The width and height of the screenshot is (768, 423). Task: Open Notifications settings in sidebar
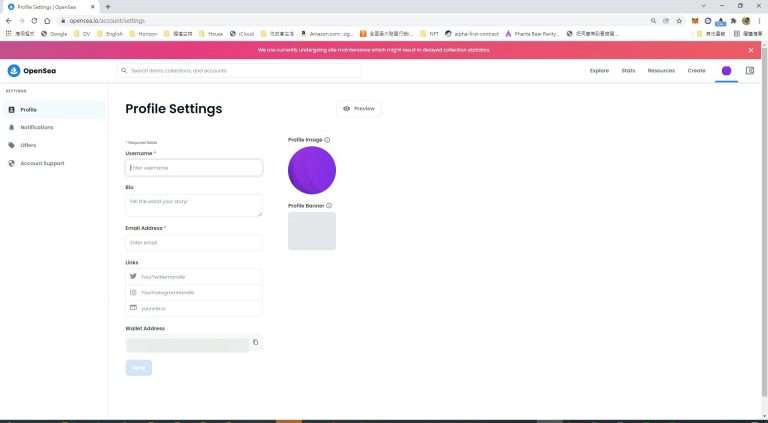pos(37,127)
